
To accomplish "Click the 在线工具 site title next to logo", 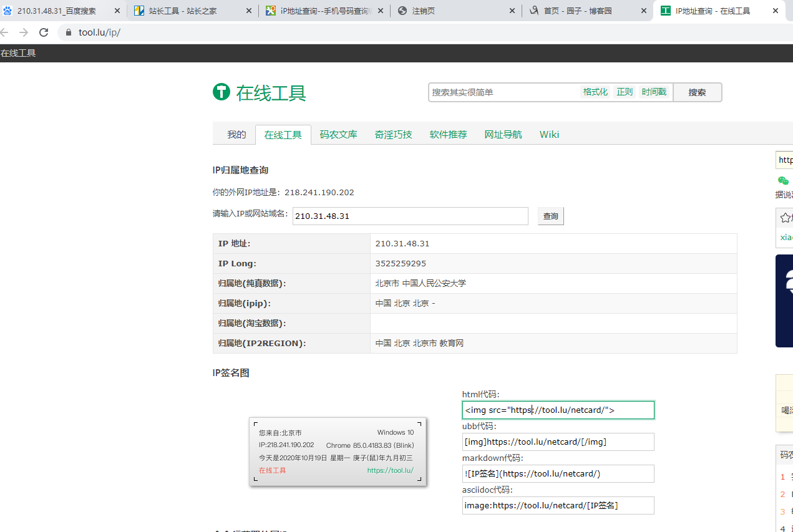I will 271,93.
